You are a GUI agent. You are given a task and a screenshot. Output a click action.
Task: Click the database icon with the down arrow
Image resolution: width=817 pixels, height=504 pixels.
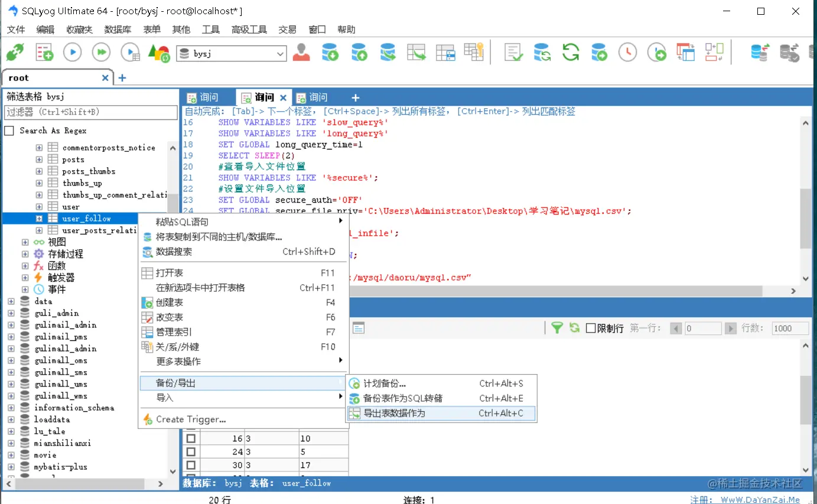click(330, 52)
